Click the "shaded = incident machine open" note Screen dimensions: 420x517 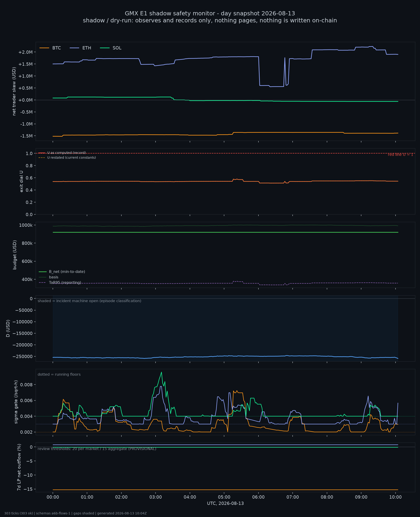click(90, 301)
